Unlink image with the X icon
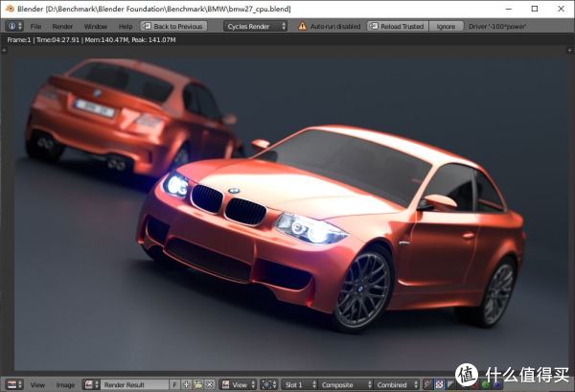 tap(209, 384)
